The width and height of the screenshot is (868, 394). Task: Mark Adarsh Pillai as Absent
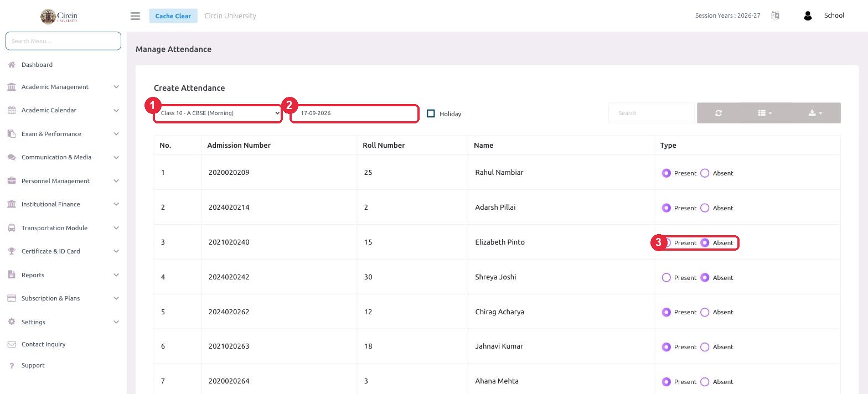(705, 208)
